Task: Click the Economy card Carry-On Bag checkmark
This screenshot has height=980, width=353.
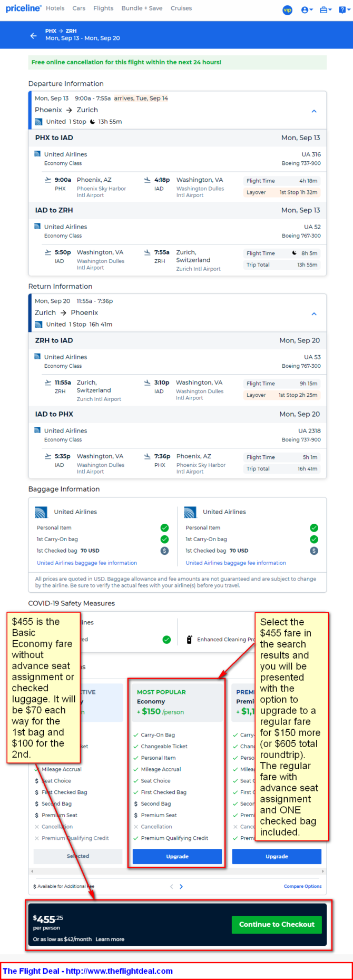Action: click(x=136, y=735)
